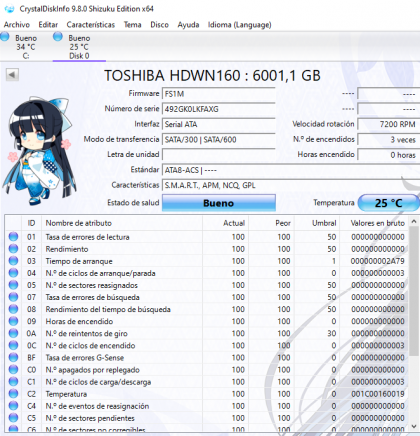Click the CrystalDiskInfo app icon in the title bar

[10, 9]
